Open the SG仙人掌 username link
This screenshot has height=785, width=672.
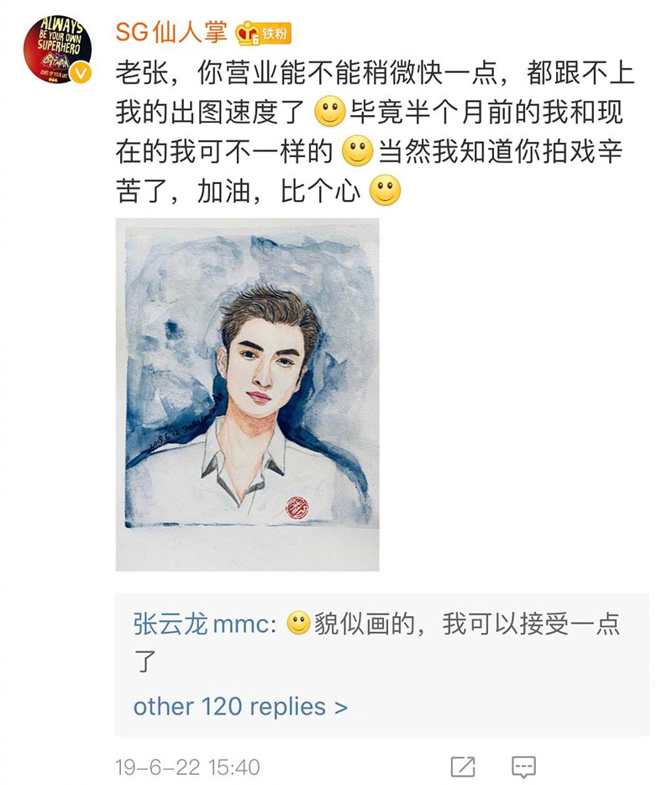[x=171, y=33]
